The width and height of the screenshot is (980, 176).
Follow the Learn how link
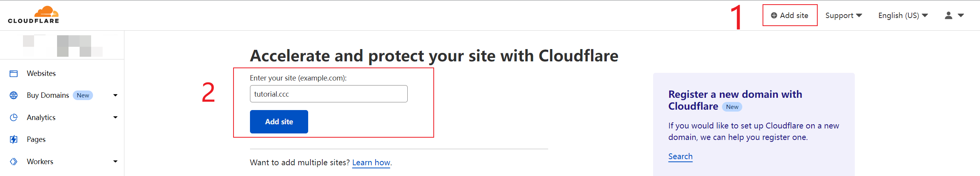click(x=371, y=163)
